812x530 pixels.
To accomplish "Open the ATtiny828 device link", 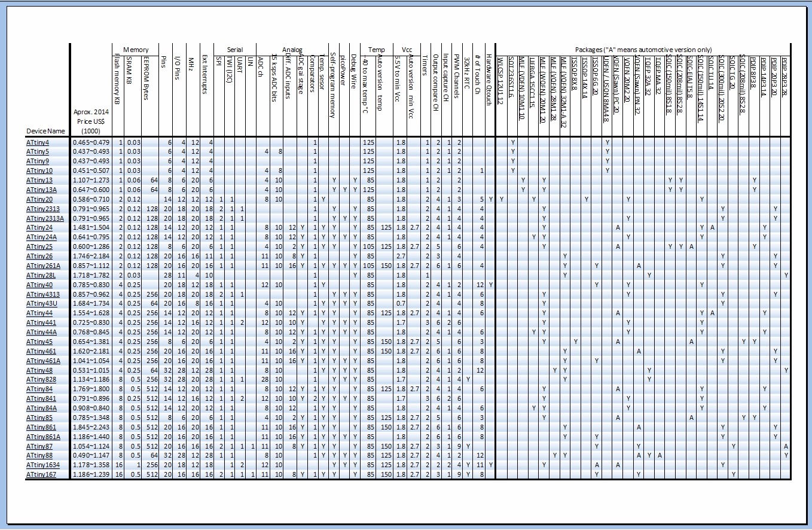I will coord(40,380).
